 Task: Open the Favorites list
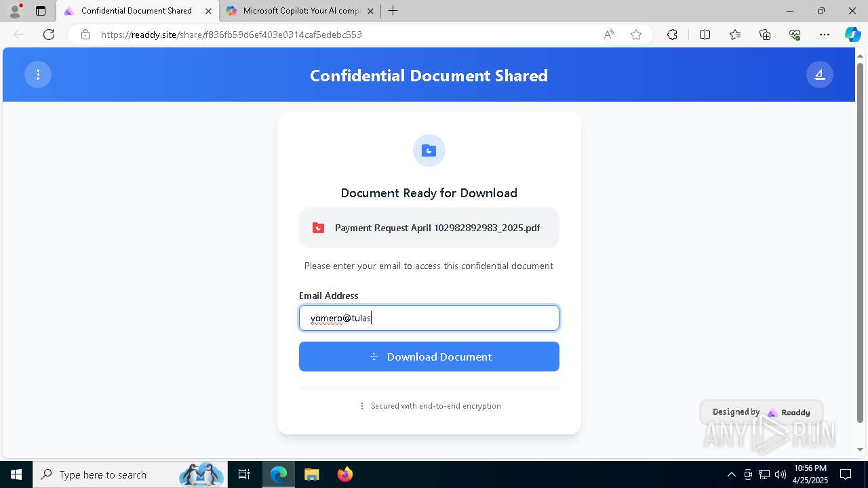point(735,35)
